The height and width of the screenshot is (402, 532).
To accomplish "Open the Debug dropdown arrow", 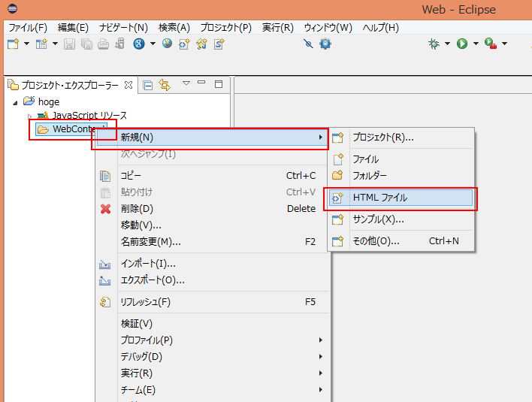I will 447,44.
